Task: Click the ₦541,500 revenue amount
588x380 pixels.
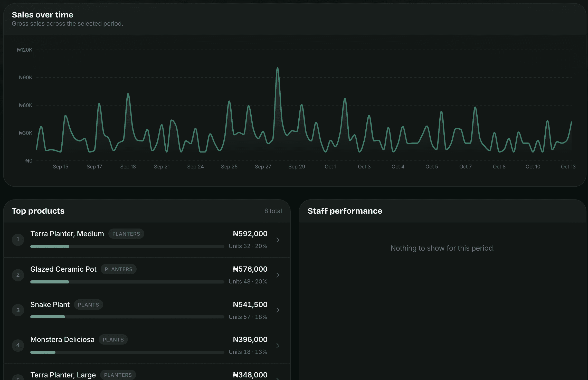Action: [250, 305]
